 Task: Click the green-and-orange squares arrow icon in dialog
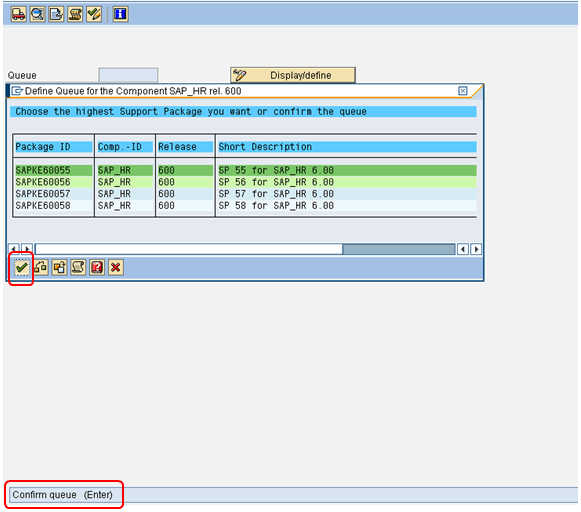(41, 267)
